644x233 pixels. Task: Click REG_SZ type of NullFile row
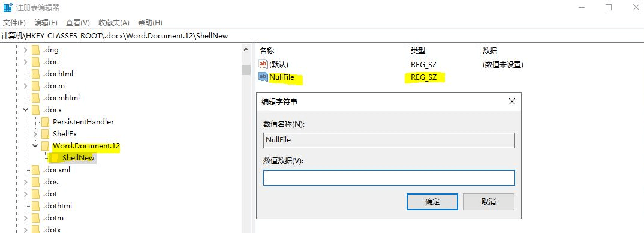pyautogui.click(x=423, y=77)
